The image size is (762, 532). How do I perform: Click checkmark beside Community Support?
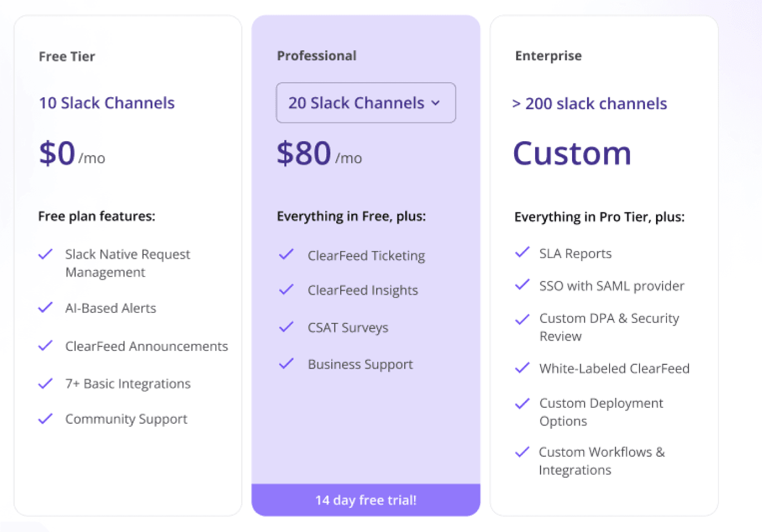(x=45, y=419)
